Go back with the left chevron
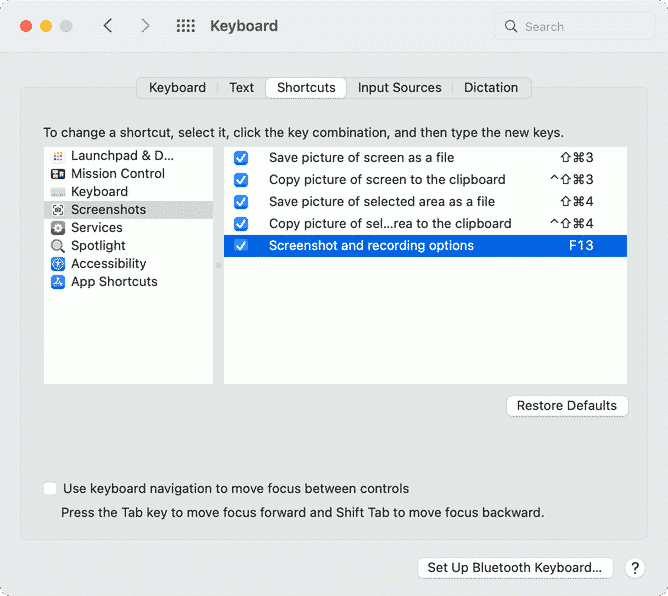The image size is (668, 596). 108,26
